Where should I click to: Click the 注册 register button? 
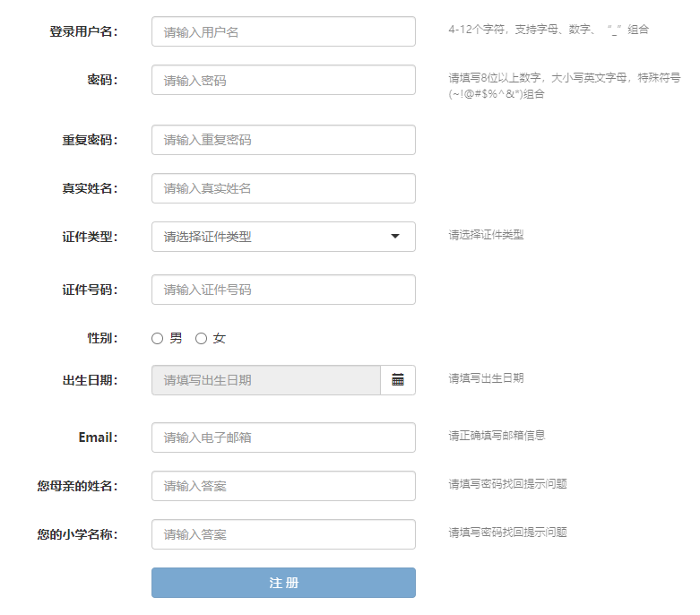(x=283, y=583)
